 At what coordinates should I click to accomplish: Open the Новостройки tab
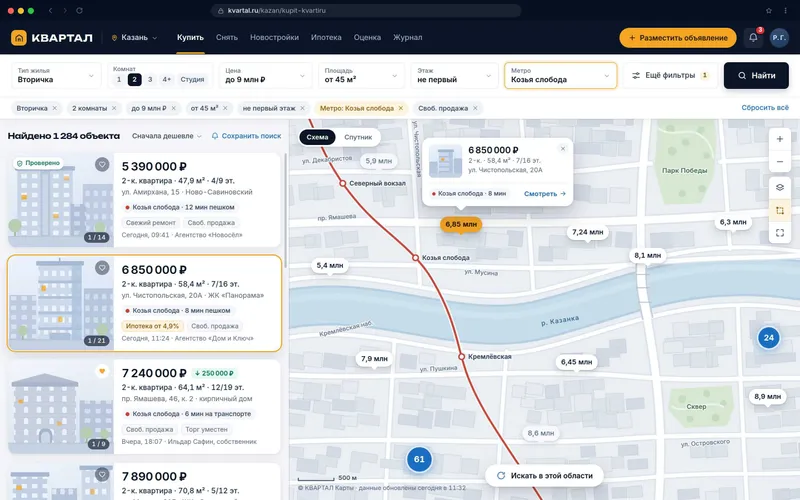274,37
